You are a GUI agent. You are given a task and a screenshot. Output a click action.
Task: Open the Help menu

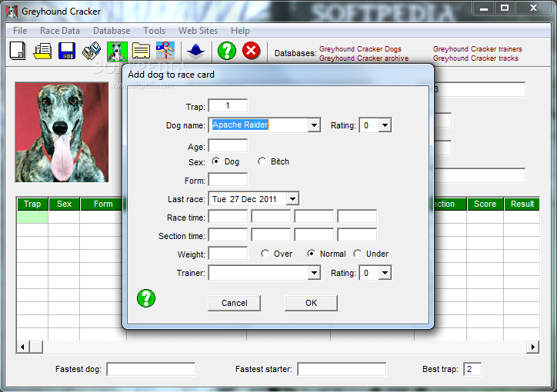pyautogui.click(x=240, y=31)
